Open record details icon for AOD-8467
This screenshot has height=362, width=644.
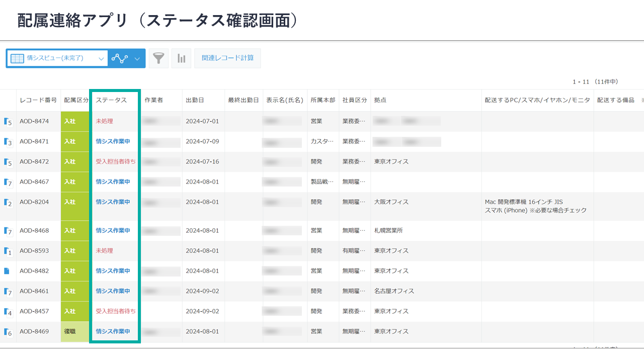[x=7, y=182]
